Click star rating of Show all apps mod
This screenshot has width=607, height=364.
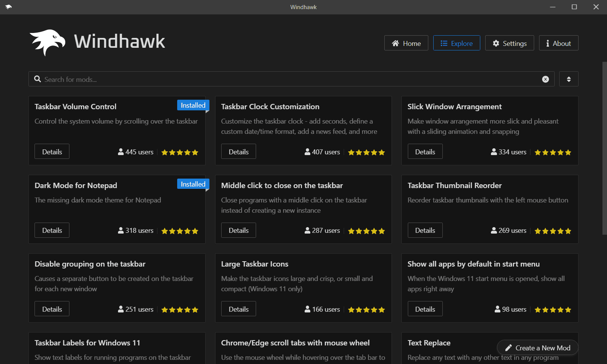pos(553,310)
